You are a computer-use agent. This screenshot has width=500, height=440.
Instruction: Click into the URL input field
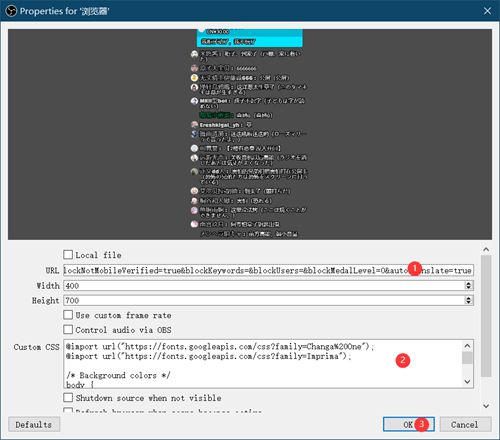click(268, 270)
